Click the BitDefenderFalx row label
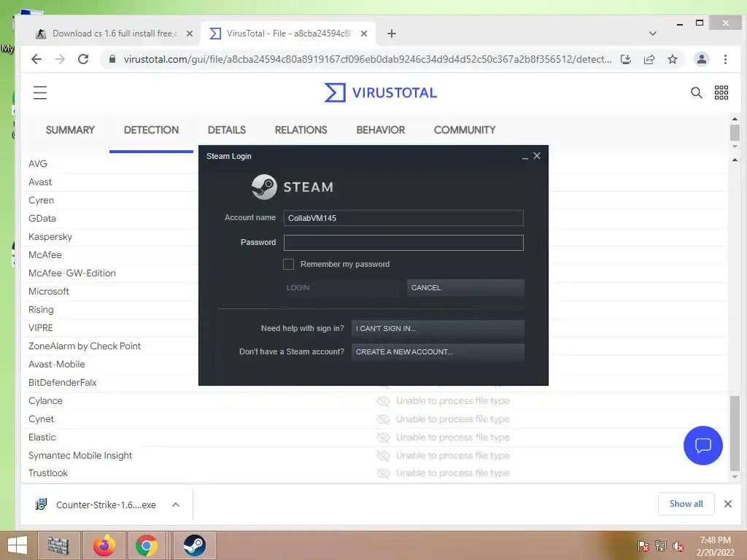 click(x=63, y=382)
